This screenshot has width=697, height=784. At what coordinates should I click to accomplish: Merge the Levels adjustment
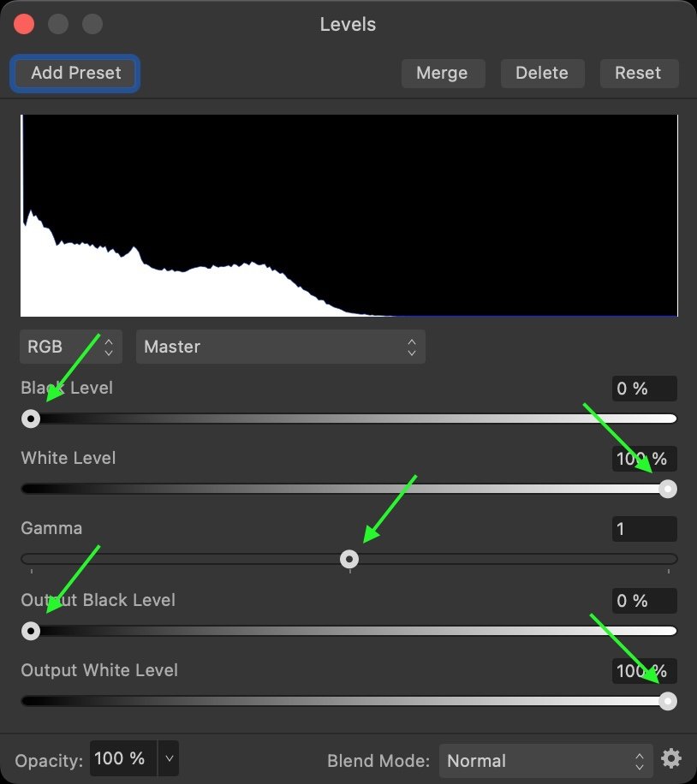(x=443, y=74)
